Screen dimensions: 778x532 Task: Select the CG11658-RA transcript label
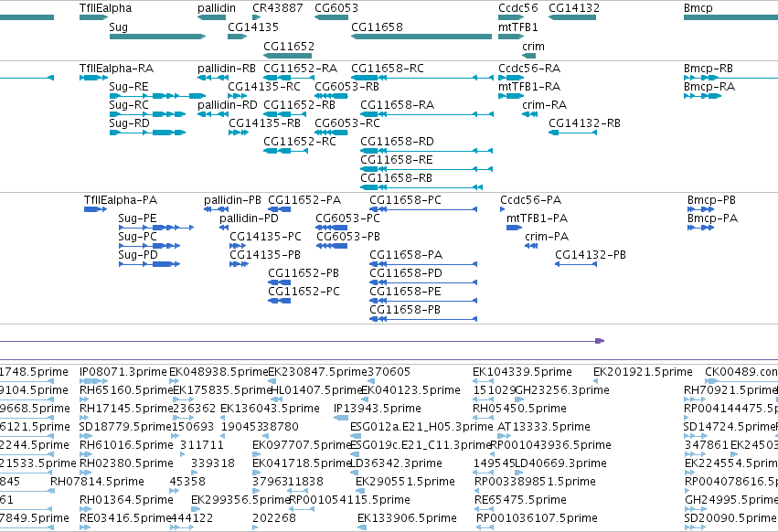398,105
